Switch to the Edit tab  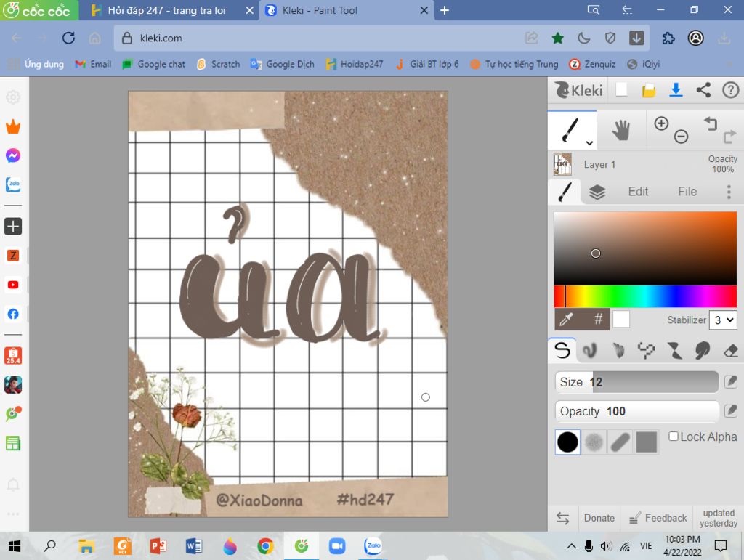click(x=638, y=192)
